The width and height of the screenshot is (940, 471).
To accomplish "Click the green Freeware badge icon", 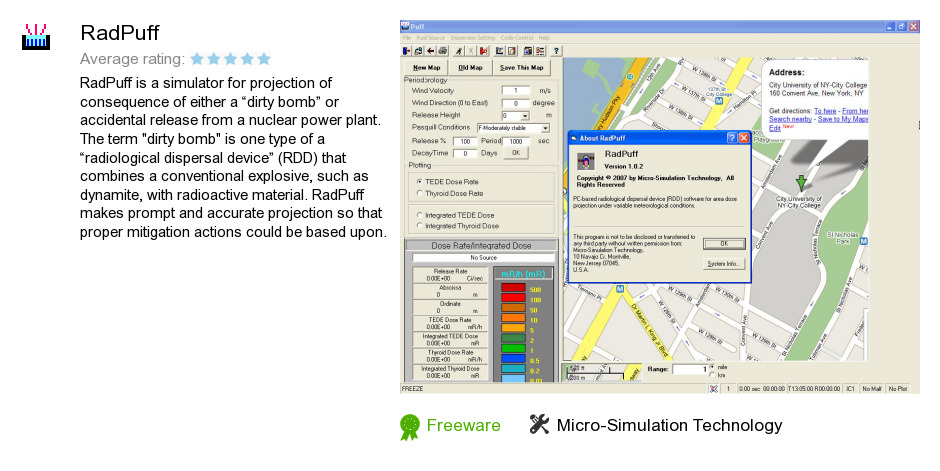I will [x=410, y=427].
